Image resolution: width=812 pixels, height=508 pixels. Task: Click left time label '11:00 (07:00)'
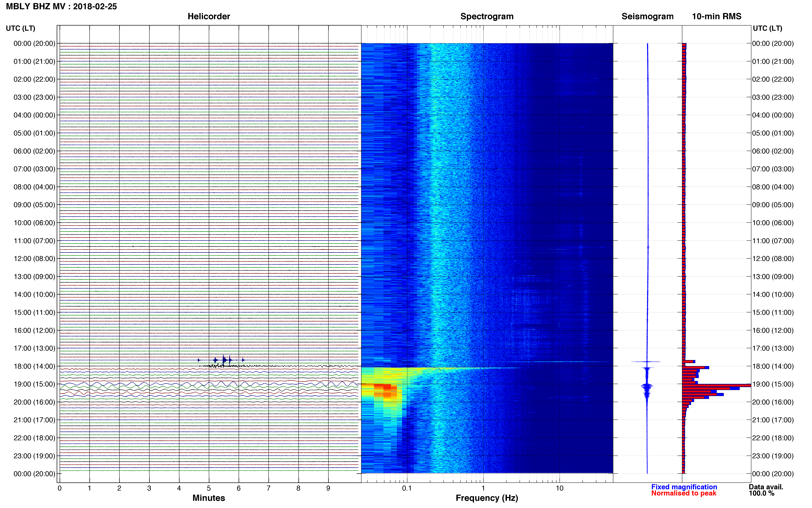(x=34, y=241)
